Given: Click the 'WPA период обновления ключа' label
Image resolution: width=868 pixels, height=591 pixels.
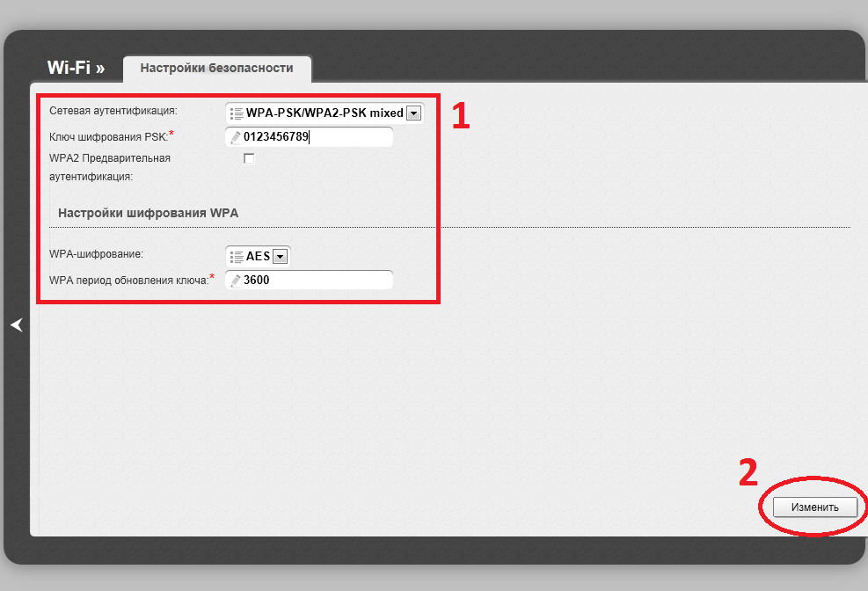Looking at the screenshot, I should (128, 280).
